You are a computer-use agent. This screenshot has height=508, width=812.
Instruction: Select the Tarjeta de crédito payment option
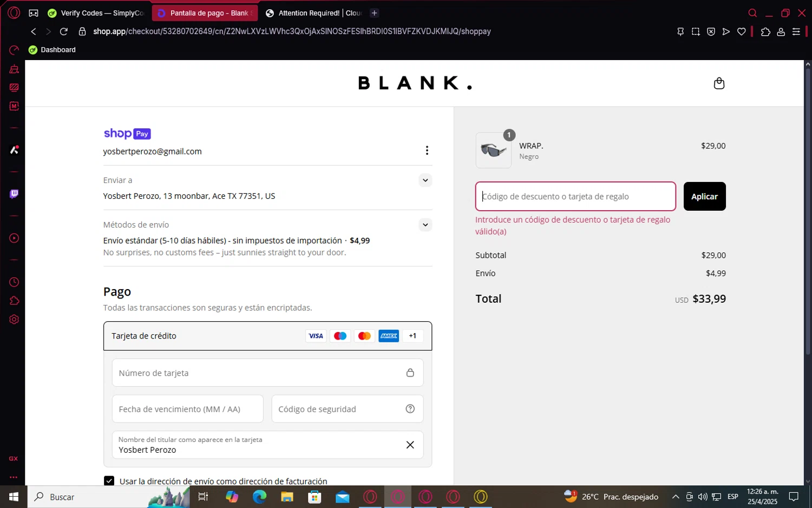[x=267, y=336]
